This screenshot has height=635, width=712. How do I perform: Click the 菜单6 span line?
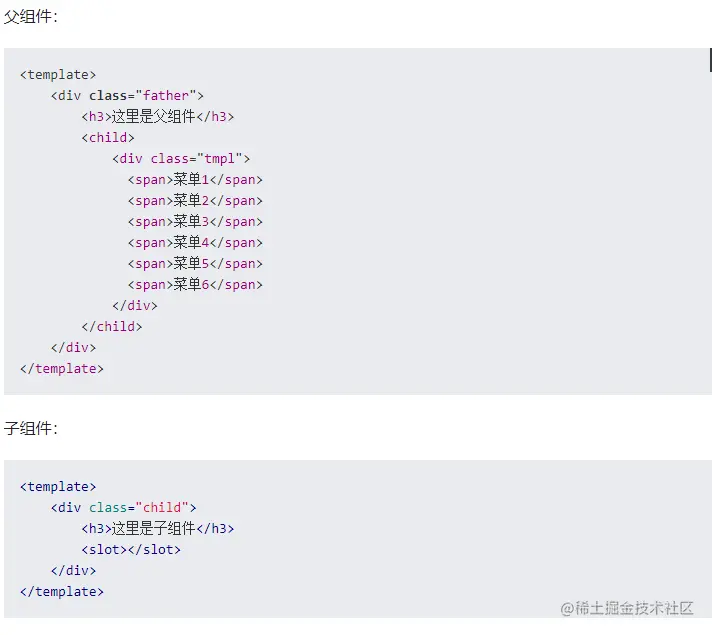(195, 284)
